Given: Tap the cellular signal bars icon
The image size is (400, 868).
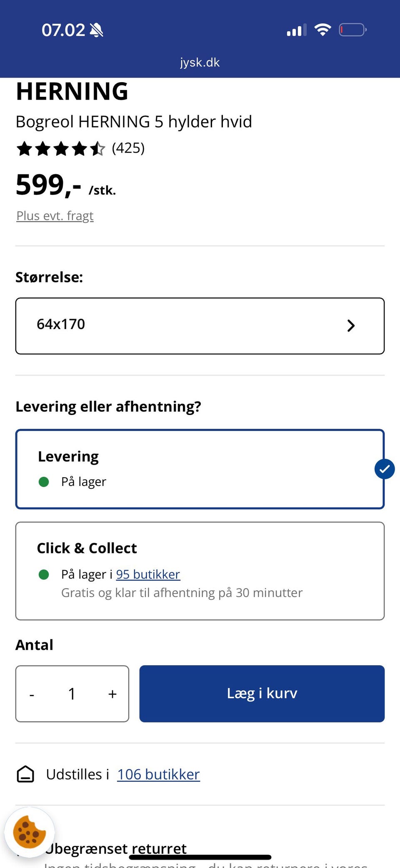Looking at the screenshot, I should point(297,30).
